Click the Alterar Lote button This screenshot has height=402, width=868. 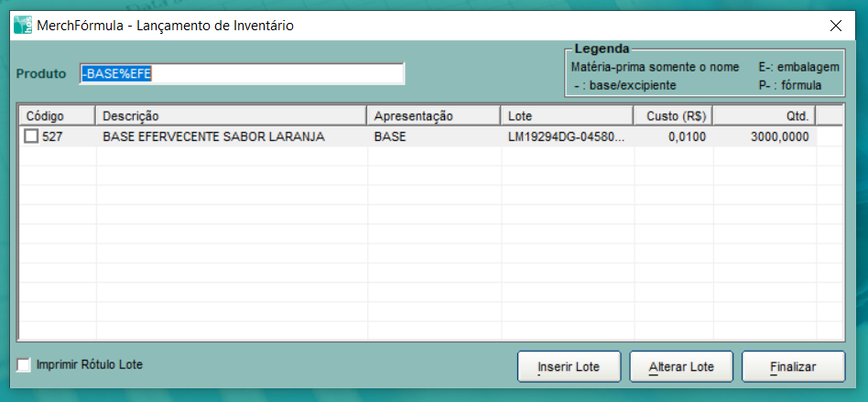[x=680, y=366]
